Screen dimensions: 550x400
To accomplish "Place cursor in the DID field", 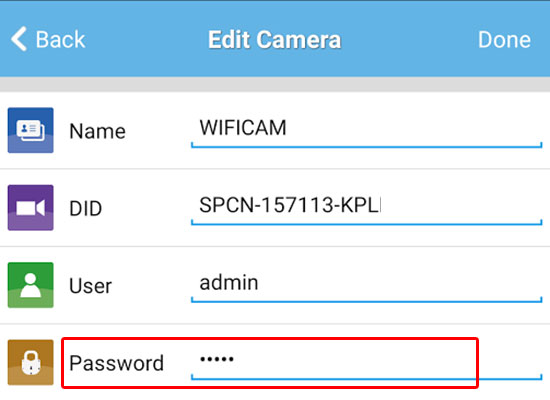I will 367,207.
